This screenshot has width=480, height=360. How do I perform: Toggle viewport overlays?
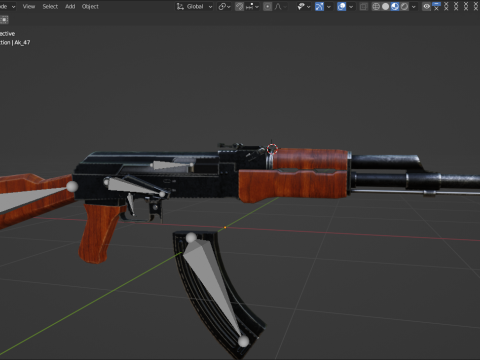[341, 6]
